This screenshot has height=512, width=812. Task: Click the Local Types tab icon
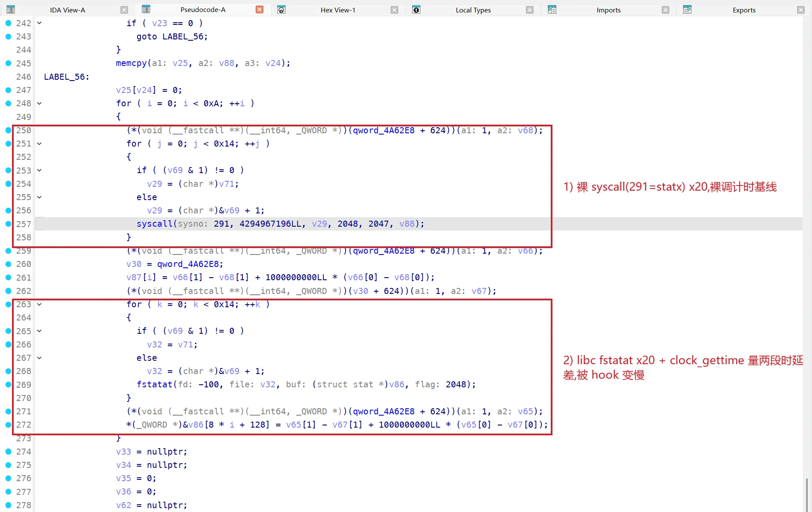416,9
